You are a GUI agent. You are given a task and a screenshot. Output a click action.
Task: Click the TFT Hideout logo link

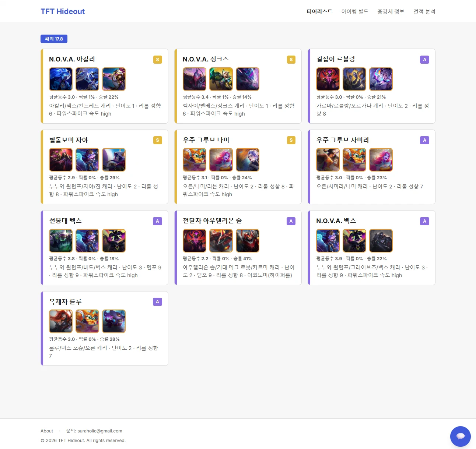coord(63,11)
